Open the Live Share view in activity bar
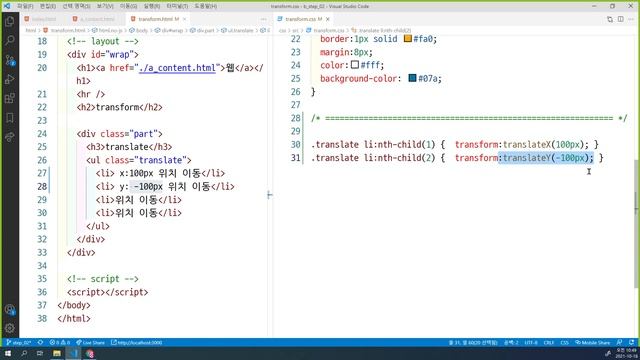Image resolution: width=640 pixels, height=360 pixels. [10, 137]
